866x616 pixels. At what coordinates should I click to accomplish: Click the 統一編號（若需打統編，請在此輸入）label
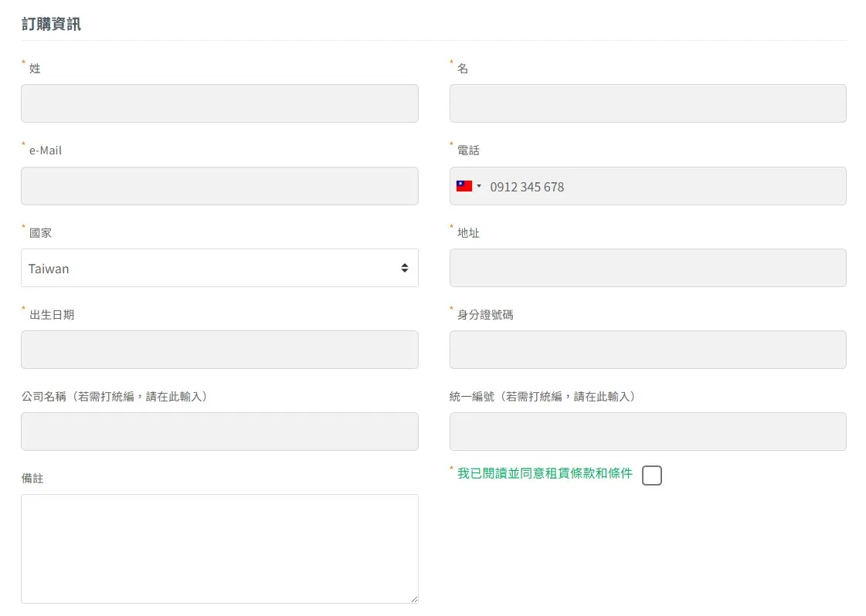click(542, 396)
